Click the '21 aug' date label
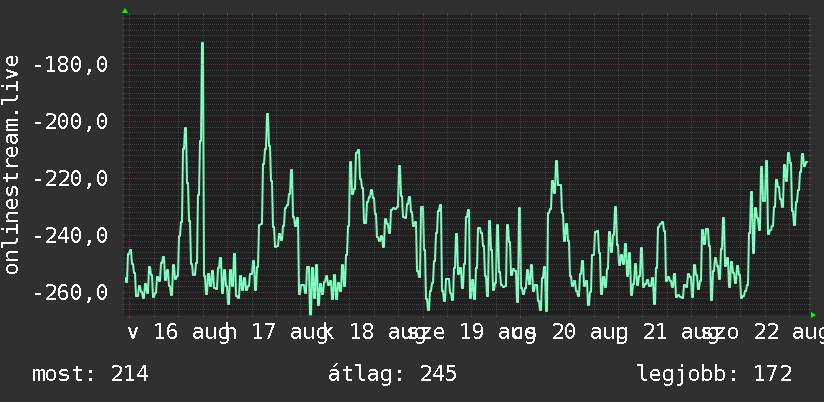This screenshot has height=402, width=824. (x=679, y=333)
